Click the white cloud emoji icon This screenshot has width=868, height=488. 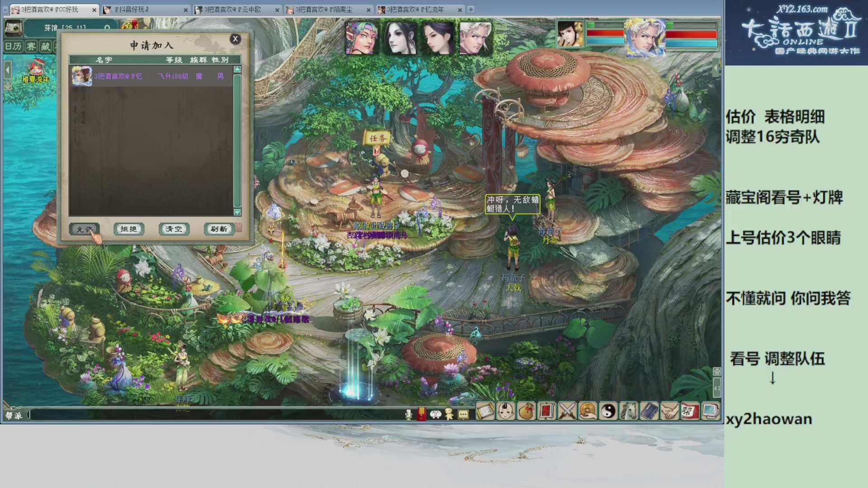435,414
